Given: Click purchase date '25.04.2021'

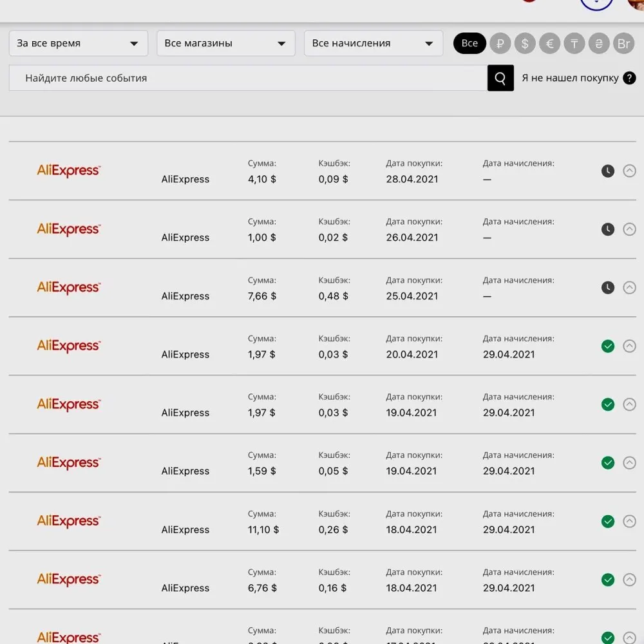Looking at the screenshot, I should [412, 296].
